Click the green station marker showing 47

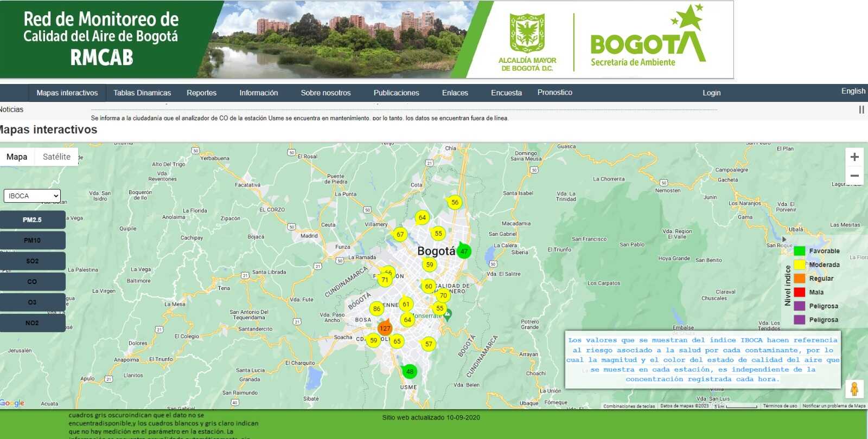tap(464, 251)
